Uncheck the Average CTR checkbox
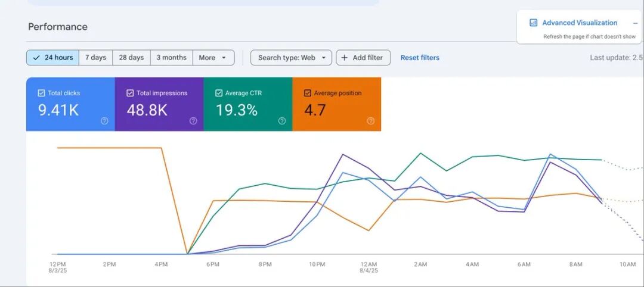Viewport: 644px width, 287px height. 218,93
